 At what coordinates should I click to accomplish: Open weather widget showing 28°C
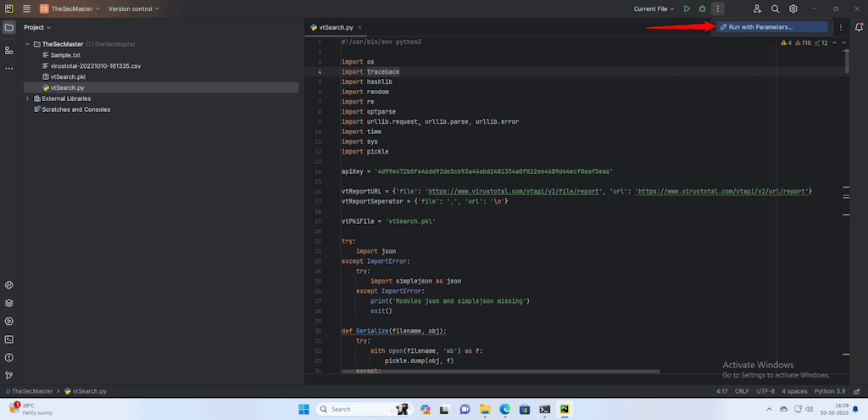[29, 409]
